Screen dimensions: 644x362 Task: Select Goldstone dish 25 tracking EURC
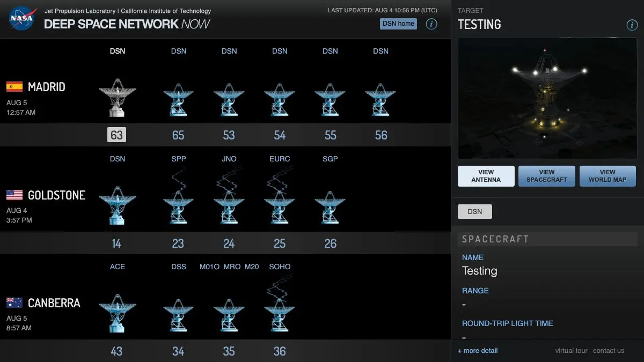[x=280, y=207]
